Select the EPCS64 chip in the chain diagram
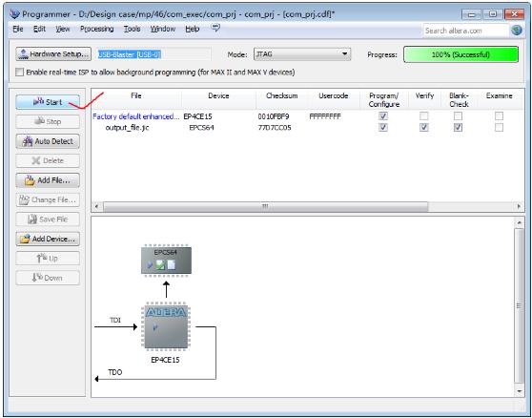532x418 pixels. point(166,261)
